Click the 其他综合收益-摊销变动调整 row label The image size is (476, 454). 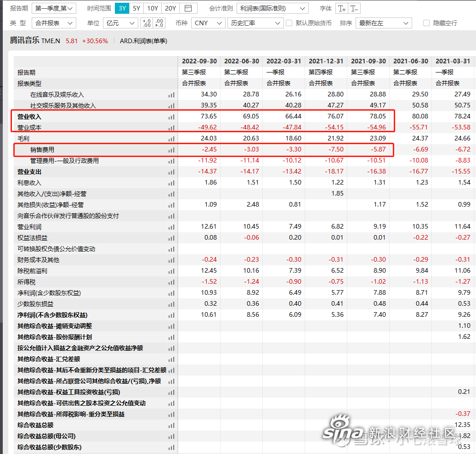55,326
